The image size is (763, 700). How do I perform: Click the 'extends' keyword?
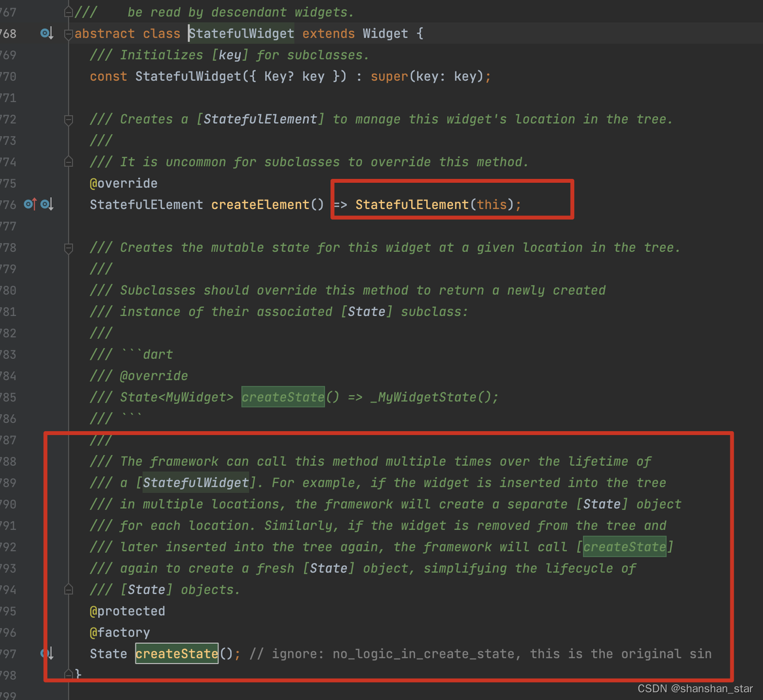(328, 33)
